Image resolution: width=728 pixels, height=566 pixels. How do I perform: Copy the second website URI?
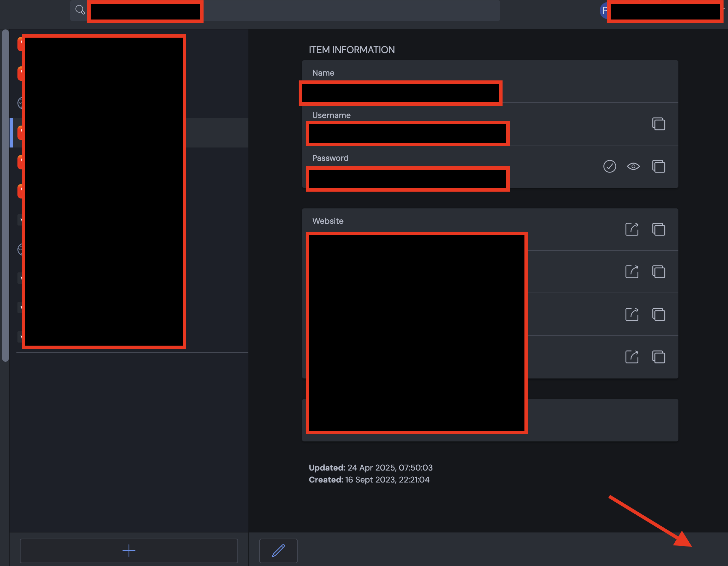(x=658, y=272)
